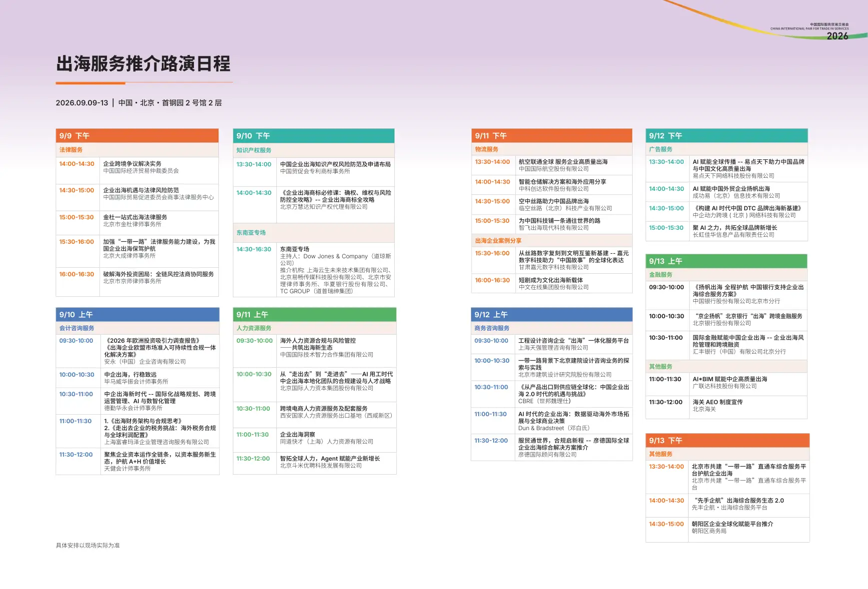Click the 9/12 上午 section header
This screenshot has height=589, width=868.
[x=552, y=315]
